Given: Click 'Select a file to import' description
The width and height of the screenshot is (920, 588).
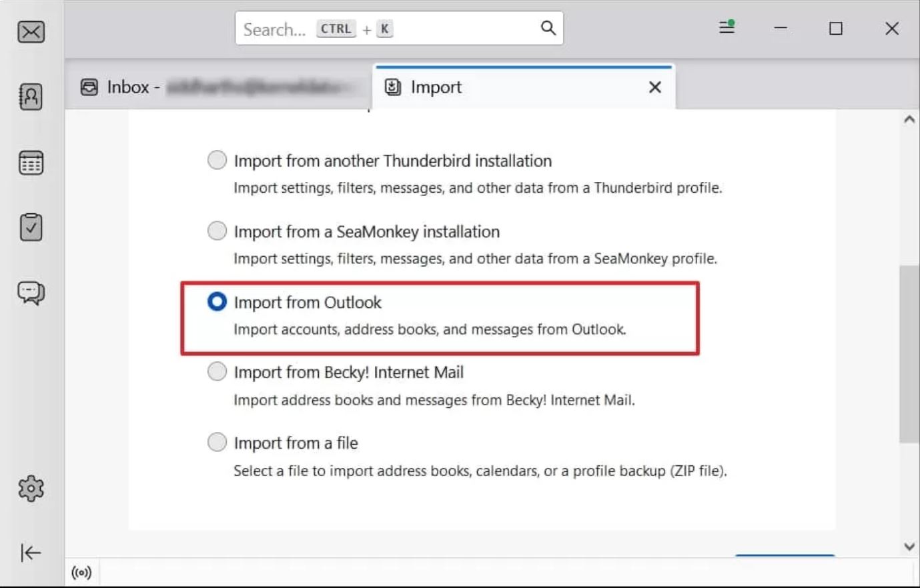Looking at the screenshot, I should pos(480,471).
